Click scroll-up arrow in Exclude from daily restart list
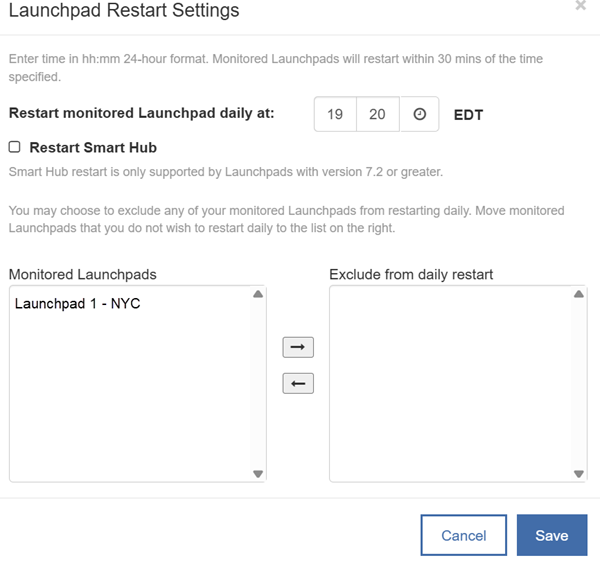The image size is (600, 567). coord(578,295)
